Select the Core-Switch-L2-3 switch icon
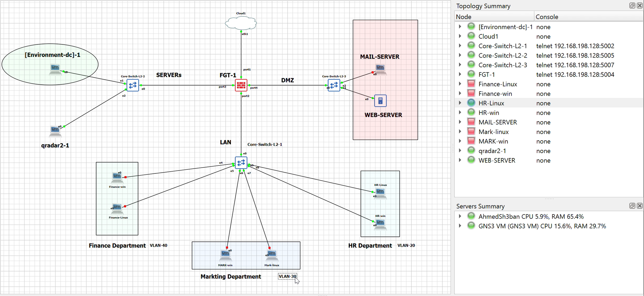This screenshot has height=296, width=644. pos(334,85)
